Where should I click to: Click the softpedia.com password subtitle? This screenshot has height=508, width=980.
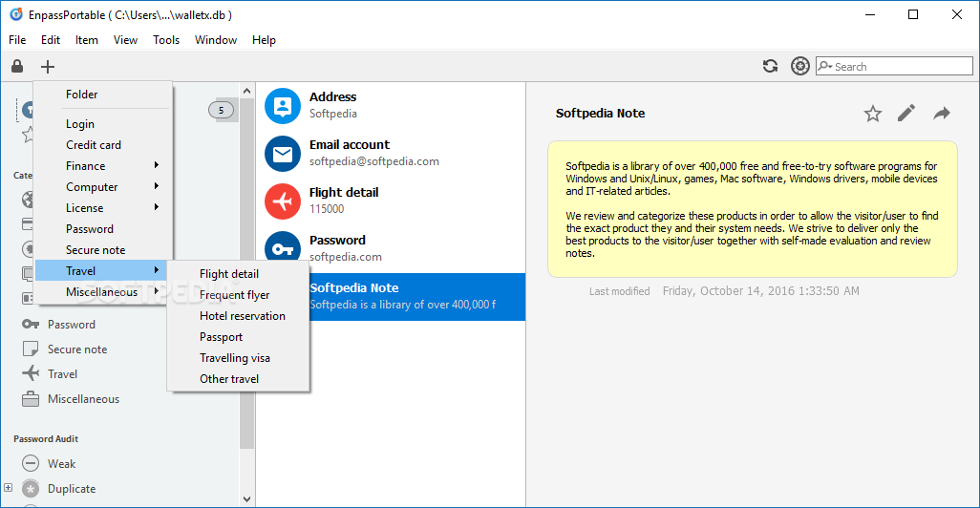pyautogui.click(x=345, y=257)
